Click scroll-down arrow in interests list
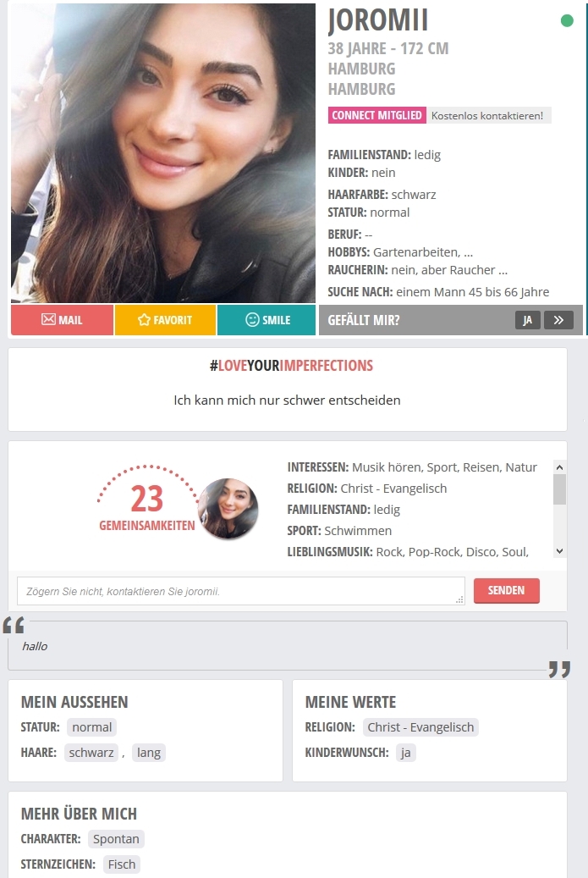Screen dimensions: 588x878 (559, 551)
